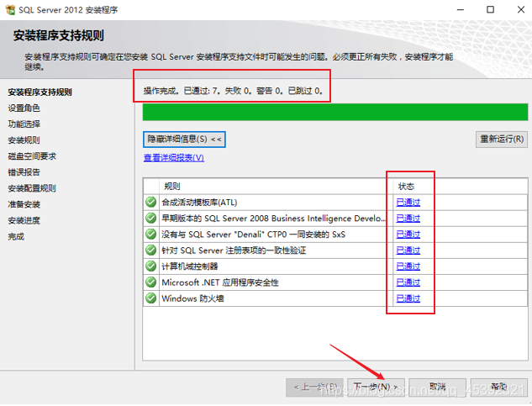Screen dimensions: 532x406
Task: Select 准备安装 step in sidebar
Action: [x=24, y=204]
